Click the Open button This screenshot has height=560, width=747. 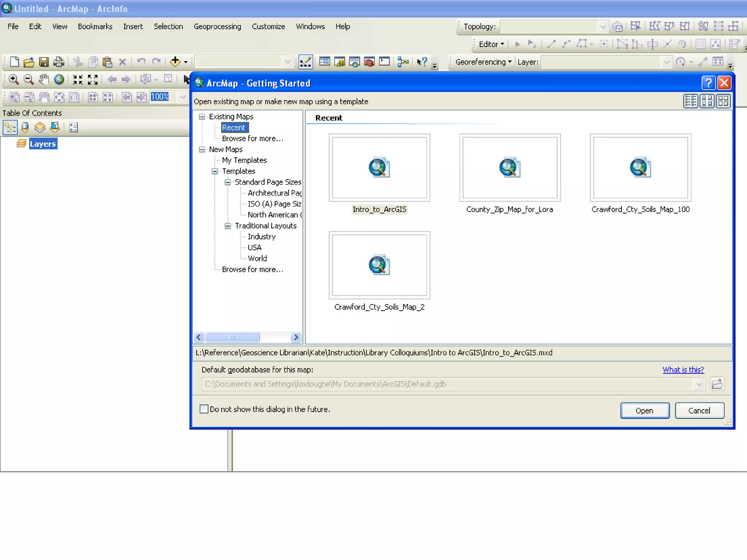(645, 411)
